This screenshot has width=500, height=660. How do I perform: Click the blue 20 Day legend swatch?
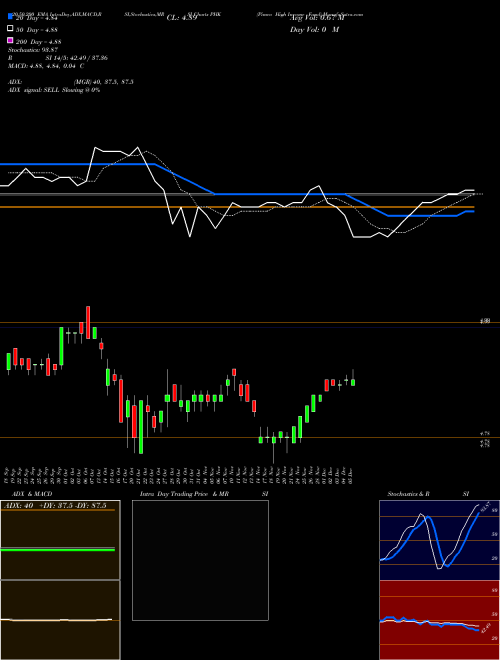[10, 16]
